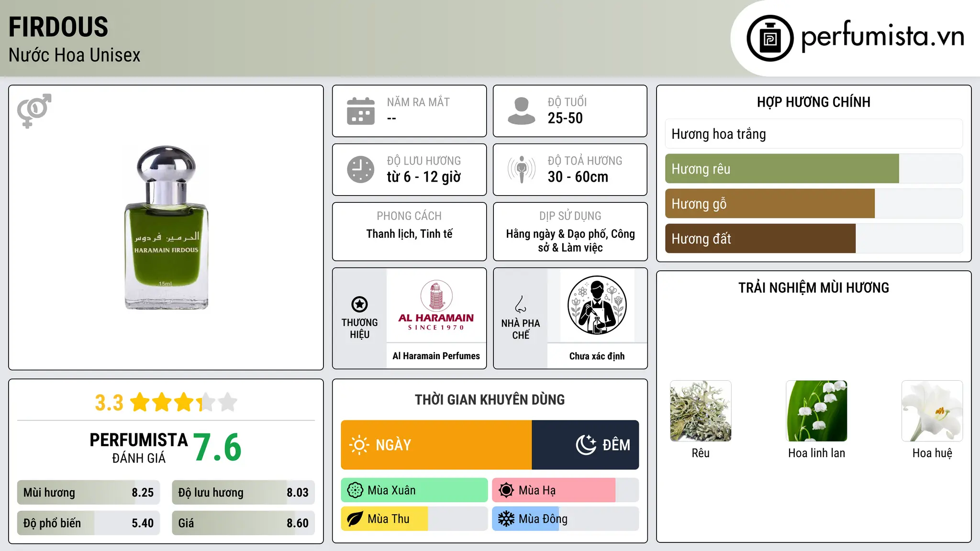Open the Al Haramain Perfumes brand link
The width and height of the screenshot is (980, 551).
(436, 356)
